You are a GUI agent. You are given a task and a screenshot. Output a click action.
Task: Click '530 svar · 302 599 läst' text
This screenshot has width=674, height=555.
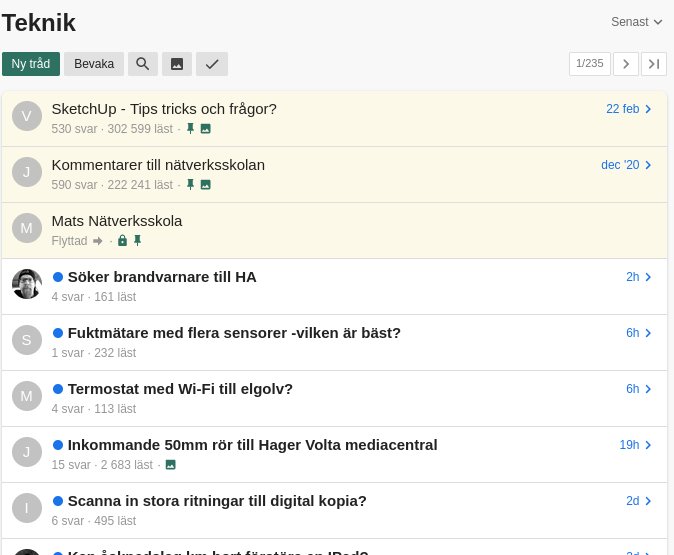112,129
